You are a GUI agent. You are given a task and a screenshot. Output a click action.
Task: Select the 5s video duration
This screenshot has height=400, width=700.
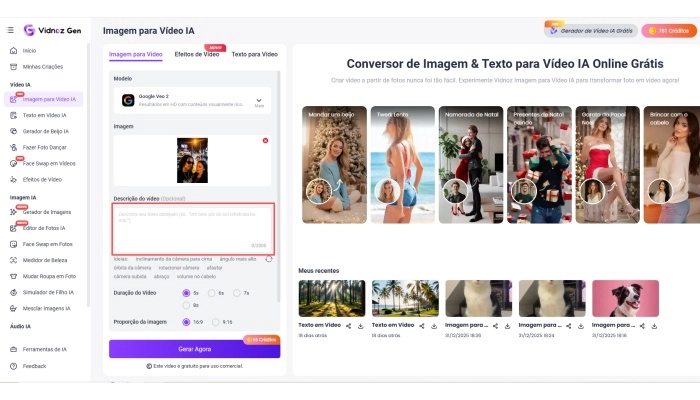click(186, 293)
